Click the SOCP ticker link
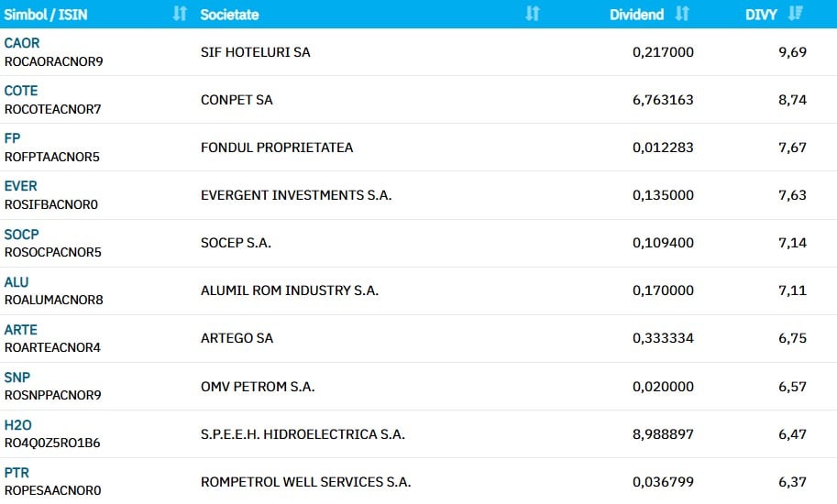The image size is (837, 504). 21,234
